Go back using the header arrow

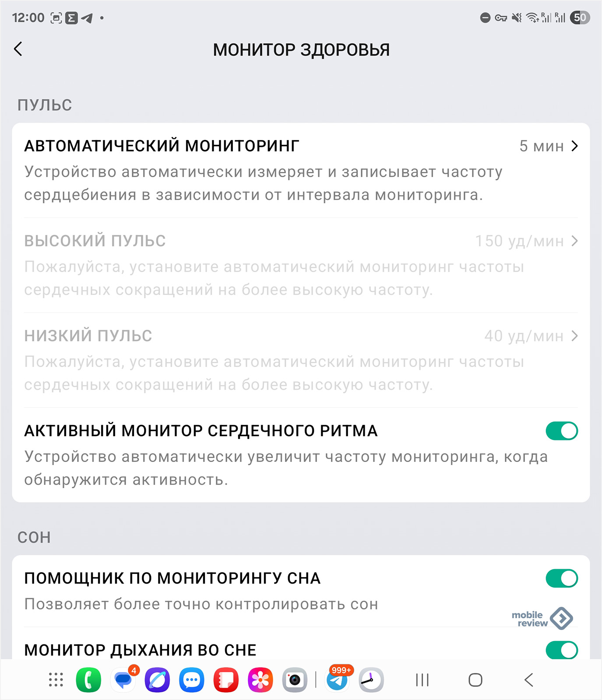(18, 49)
